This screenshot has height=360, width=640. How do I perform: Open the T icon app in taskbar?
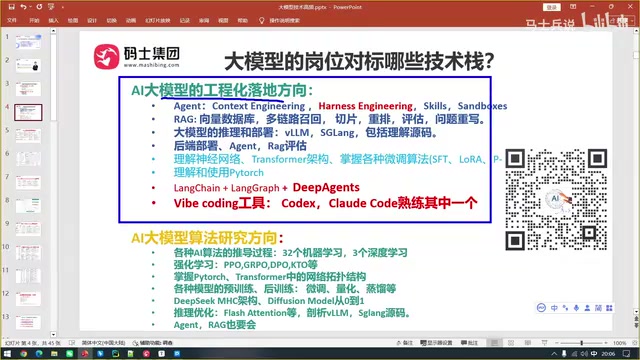[162, 353]
